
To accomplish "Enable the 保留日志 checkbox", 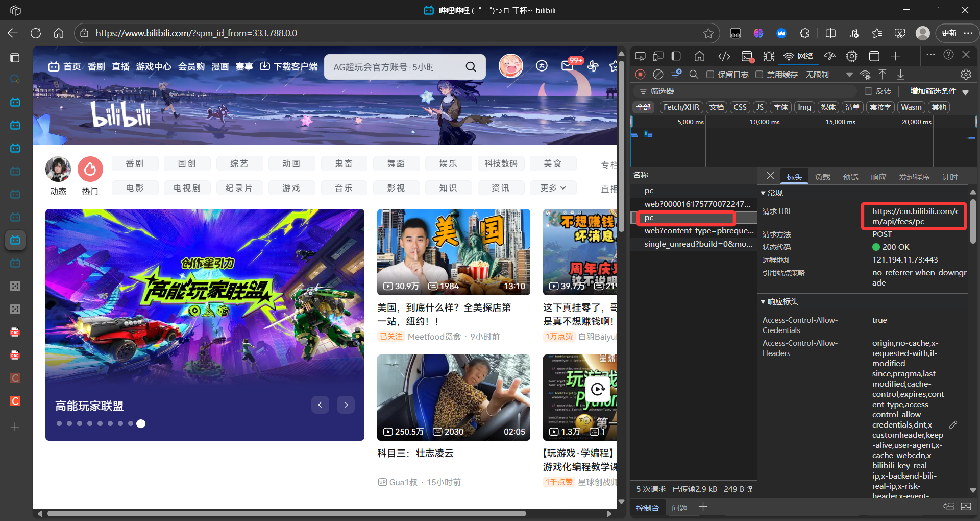I will [710, 75].
